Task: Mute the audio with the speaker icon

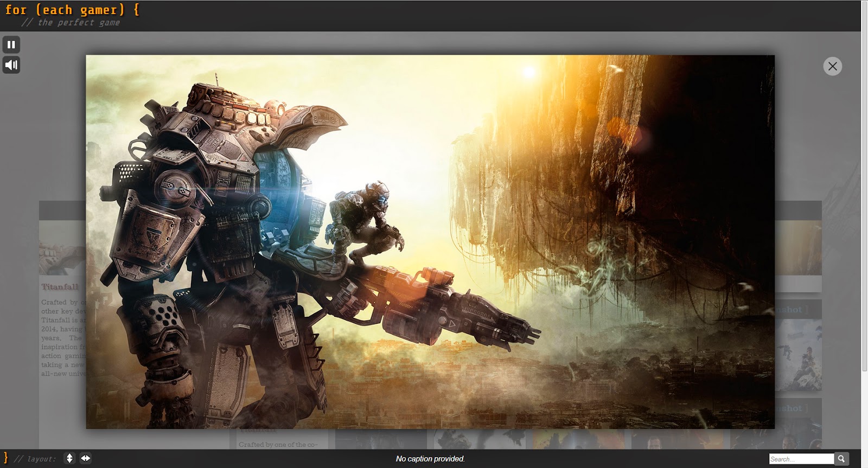Action: tap(11, 65)
